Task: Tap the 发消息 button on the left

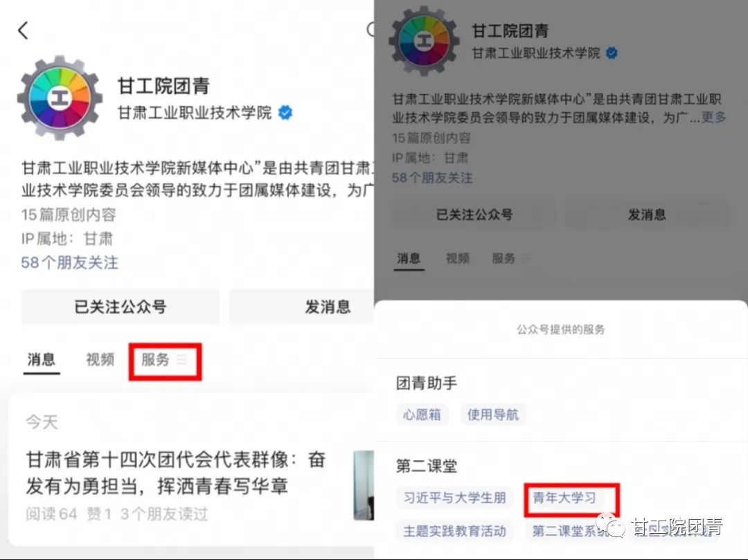Action: 302,307
